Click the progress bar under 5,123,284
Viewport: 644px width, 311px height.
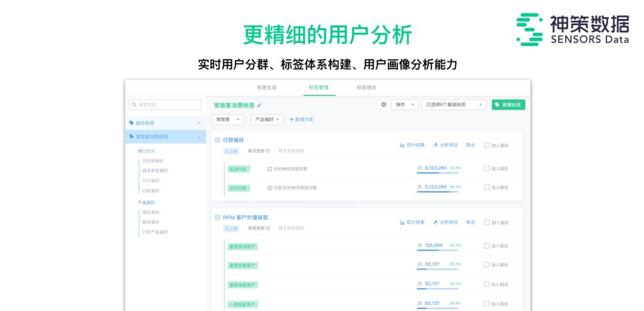point(438,192)
